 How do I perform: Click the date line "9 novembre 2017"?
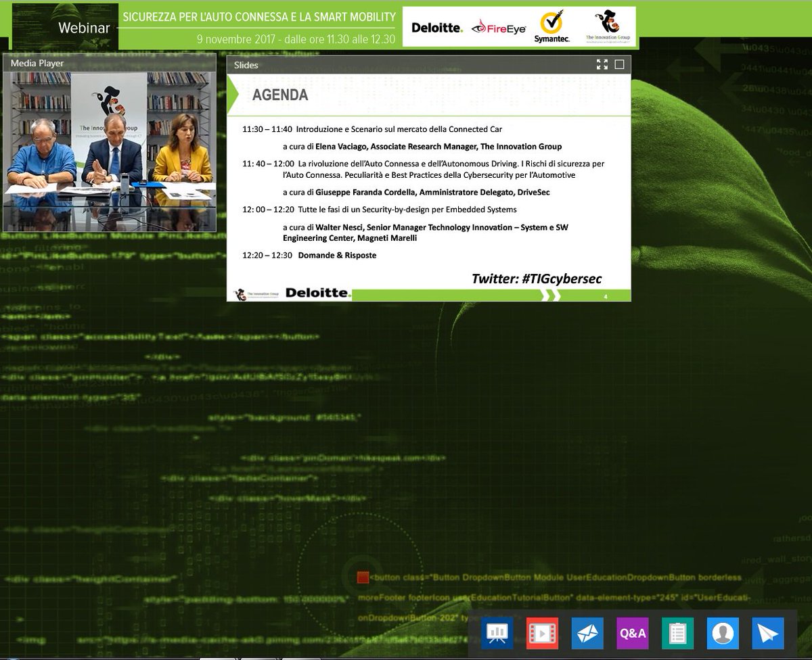[296, 39]
